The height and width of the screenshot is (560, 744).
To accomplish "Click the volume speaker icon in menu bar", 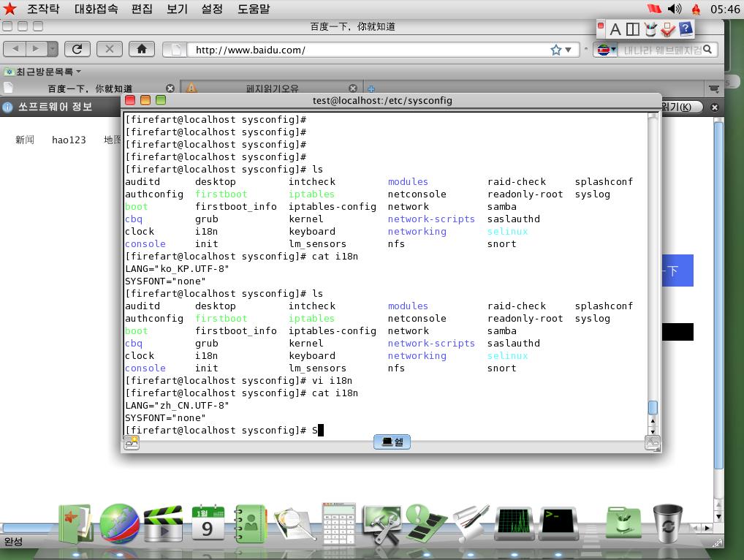I will [x=675, y=9].
